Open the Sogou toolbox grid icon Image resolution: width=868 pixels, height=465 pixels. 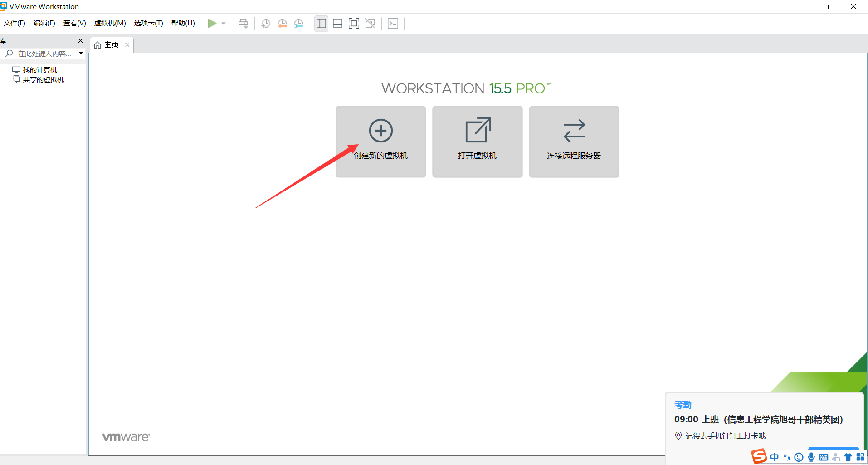tap(860, 457)
